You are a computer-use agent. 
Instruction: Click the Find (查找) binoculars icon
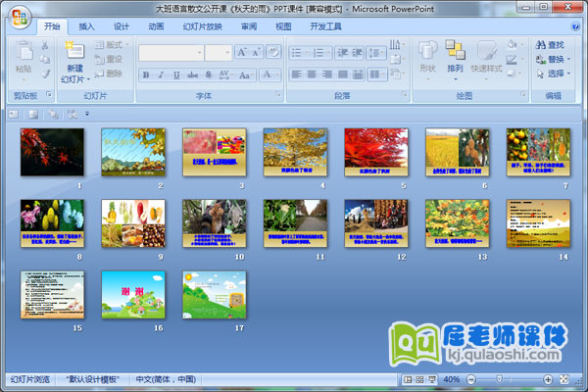tap(540, 44)
